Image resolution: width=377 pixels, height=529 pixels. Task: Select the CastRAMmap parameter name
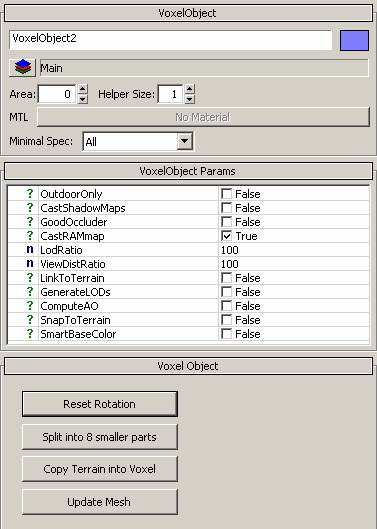(x=72, y=236)
